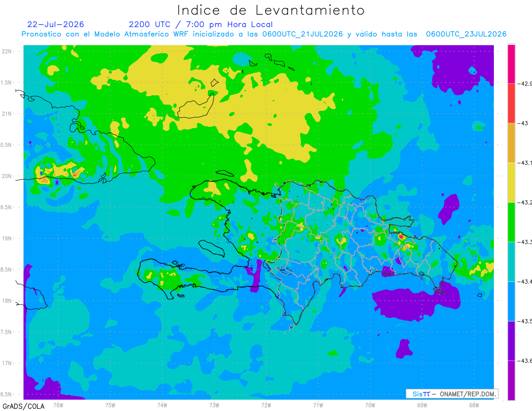Viewport: 532px width, 411px height.
Task: Click the '20N' latitude label
Action: [x=8, y=176]
